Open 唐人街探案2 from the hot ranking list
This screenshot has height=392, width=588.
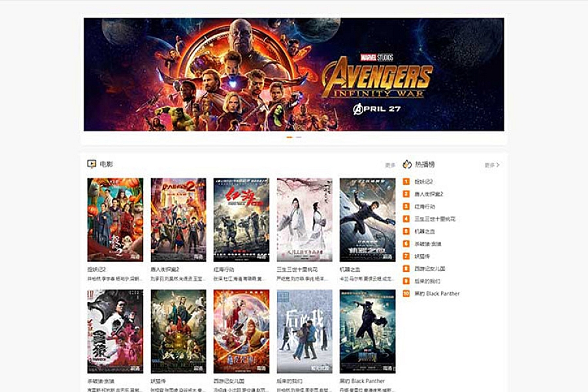point(429,194)
